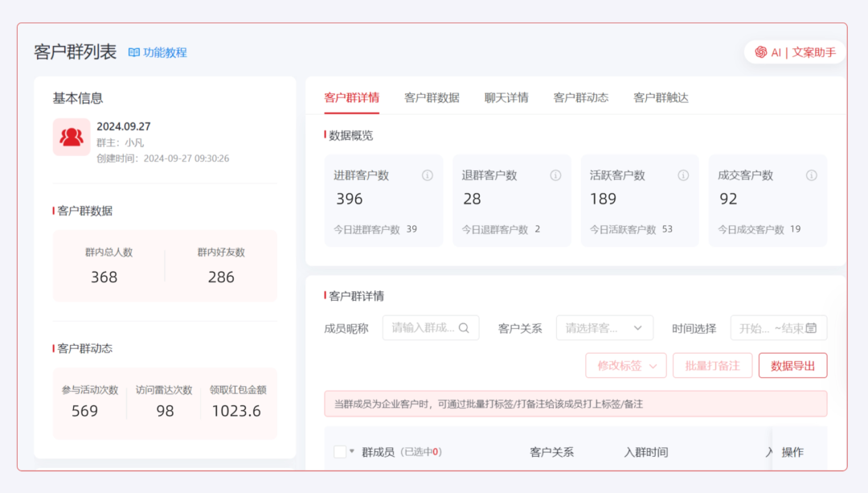View info tooltip icon beside 进群客户数
868x493 pixels.
428,175
